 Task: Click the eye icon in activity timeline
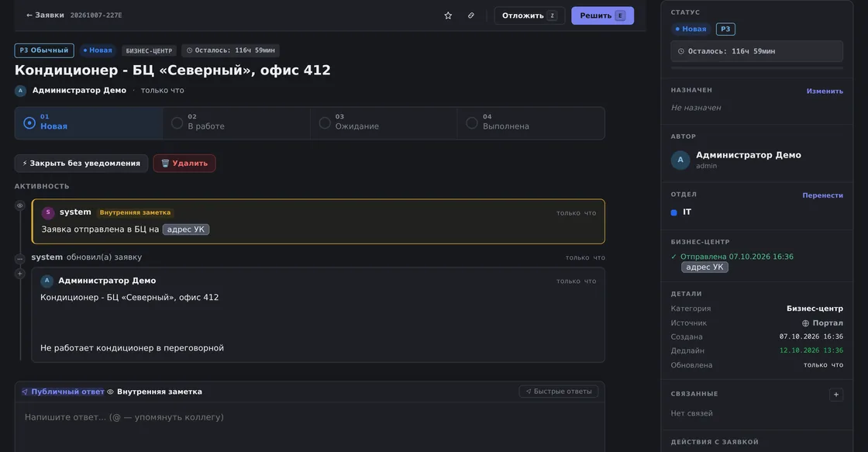(x=20, y=205)
